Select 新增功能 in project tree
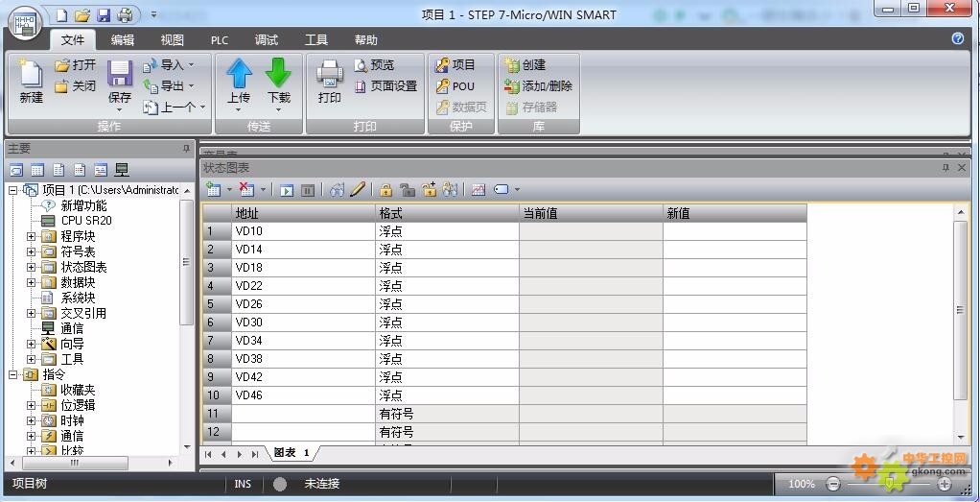Image resolution: width=980 pixels, height=502 pixels. coord(83,206)
